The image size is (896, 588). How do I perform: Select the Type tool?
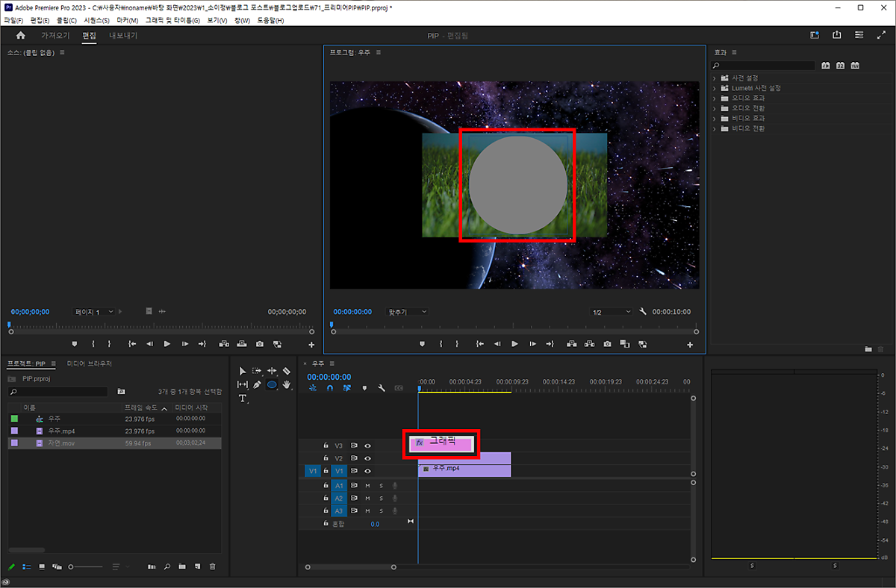(x=243, y=398)
